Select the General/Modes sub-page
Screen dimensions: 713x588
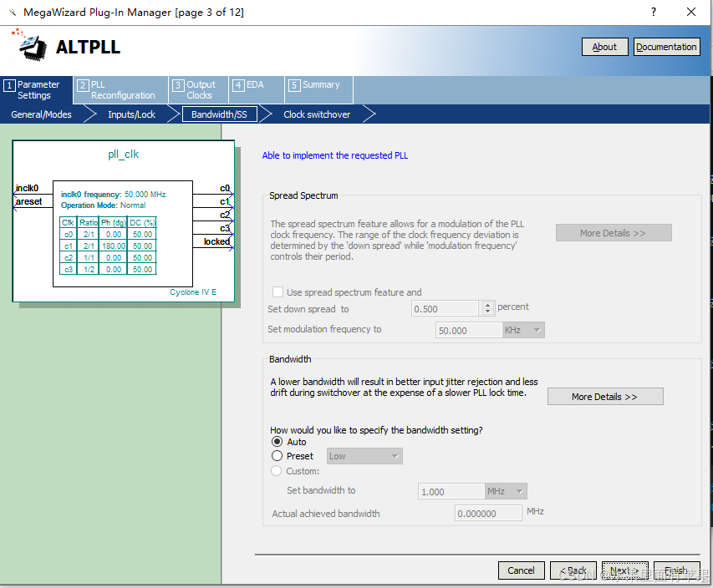(x=42, y=114)
